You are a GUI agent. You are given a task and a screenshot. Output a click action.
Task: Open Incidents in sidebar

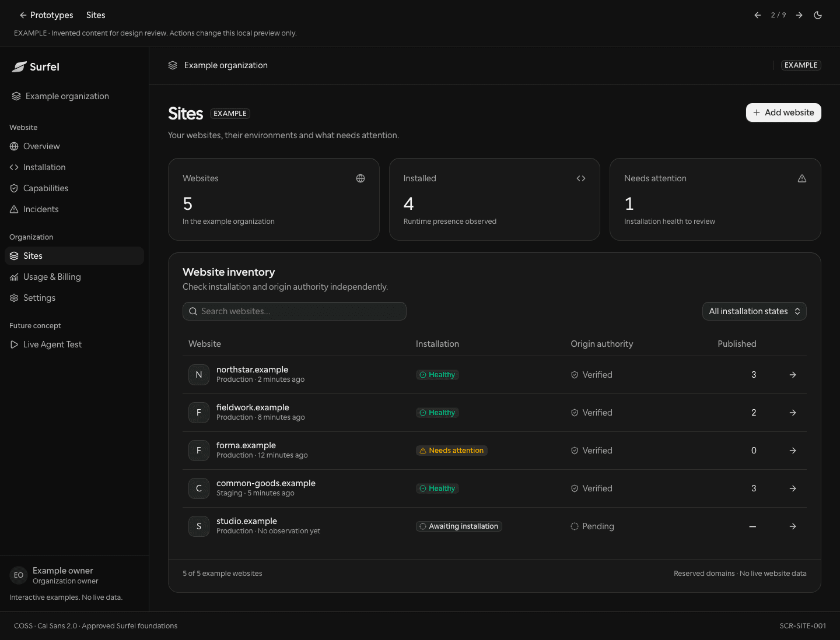[x=74, y=209]
